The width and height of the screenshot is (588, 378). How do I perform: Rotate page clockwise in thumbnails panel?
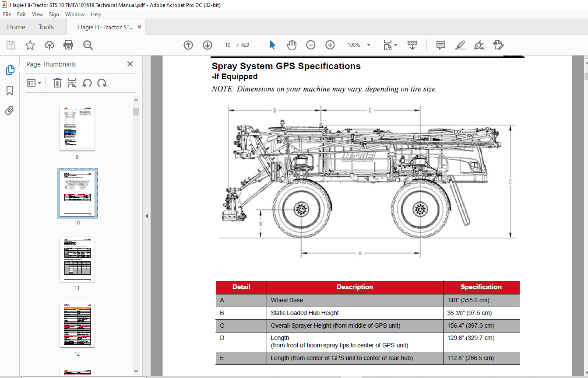(x=102, y=83)
